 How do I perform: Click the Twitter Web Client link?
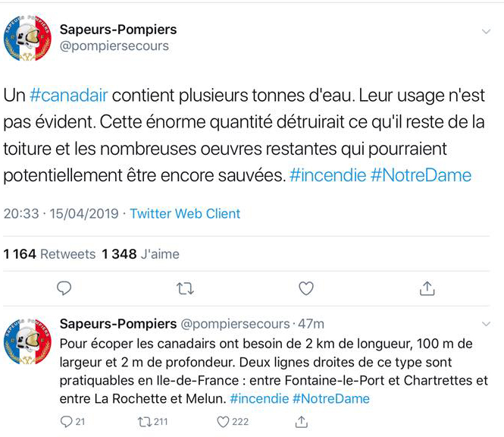click(185, 214)
